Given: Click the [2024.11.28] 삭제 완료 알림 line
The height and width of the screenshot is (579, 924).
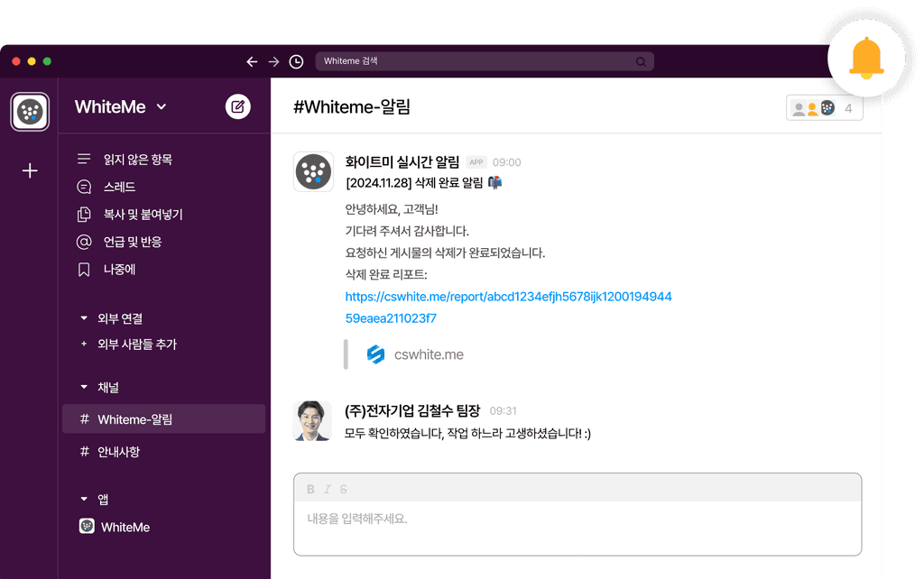Looking at the screenshot, I should [424, 183].
